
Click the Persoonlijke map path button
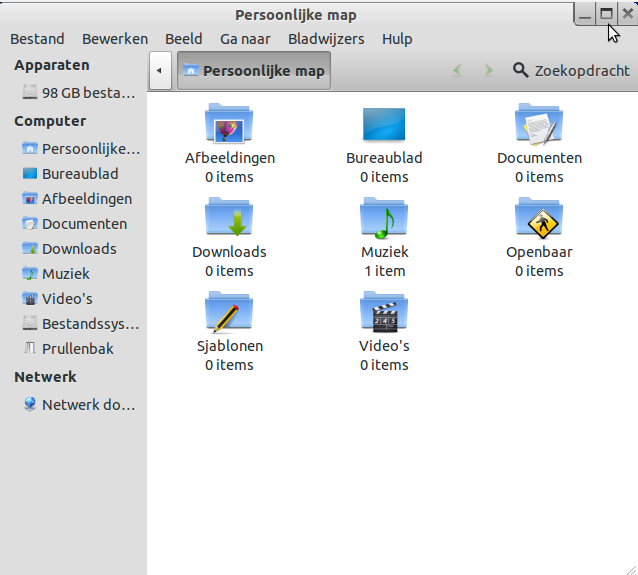point(254,71)
